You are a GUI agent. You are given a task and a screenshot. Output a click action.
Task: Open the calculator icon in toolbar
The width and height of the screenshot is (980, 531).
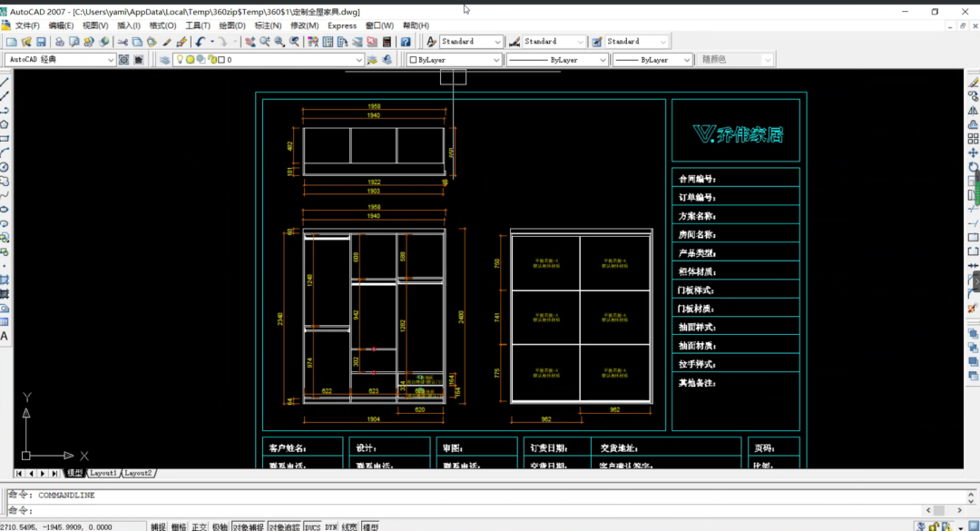pos(387,42)
